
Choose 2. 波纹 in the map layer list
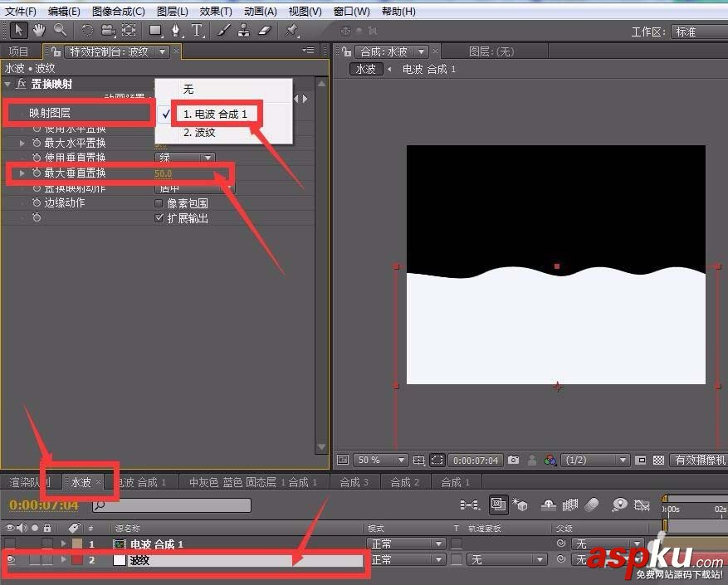[x=223, y=132]
